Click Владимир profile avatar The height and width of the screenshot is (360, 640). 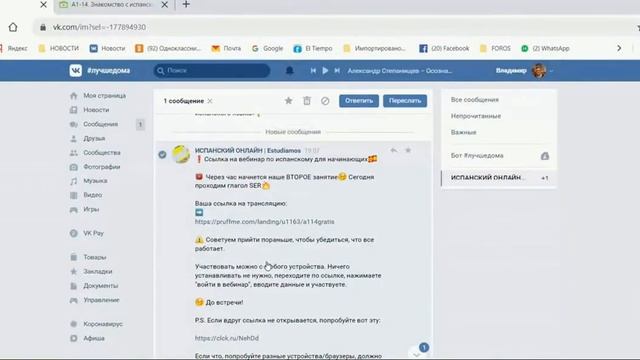click(x=539, y=71)
